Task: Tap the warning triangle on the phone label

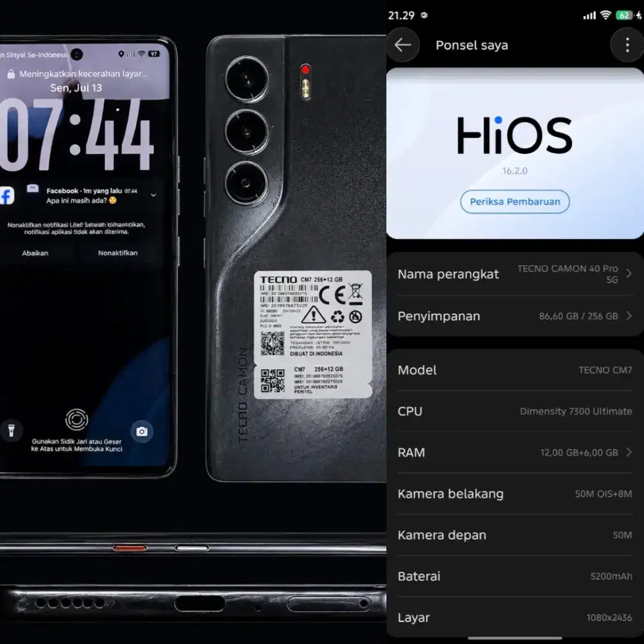Action: coord(314,315)
